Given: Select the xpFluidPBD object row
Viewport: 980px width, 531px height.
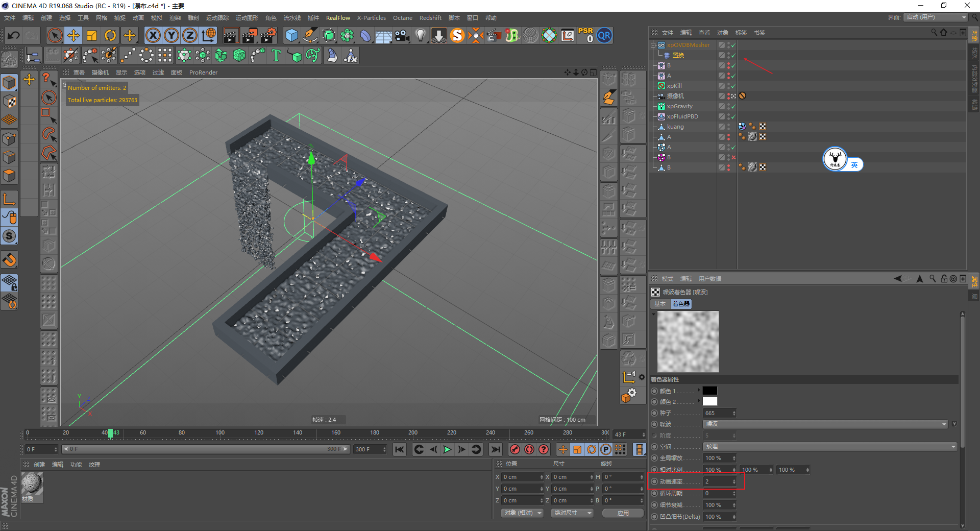Looking at the screenshot, I should tap(682, 116).
